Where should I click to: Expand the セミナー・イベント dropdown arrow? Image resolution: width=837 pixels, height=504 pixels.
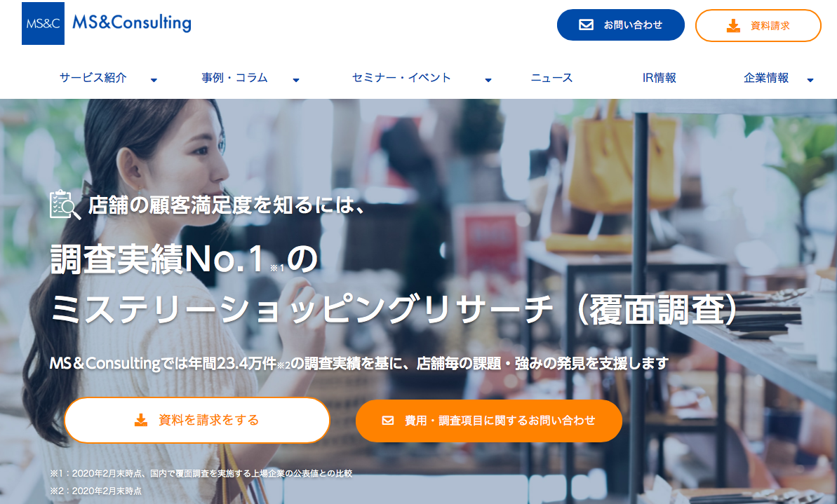pos(488,80)
